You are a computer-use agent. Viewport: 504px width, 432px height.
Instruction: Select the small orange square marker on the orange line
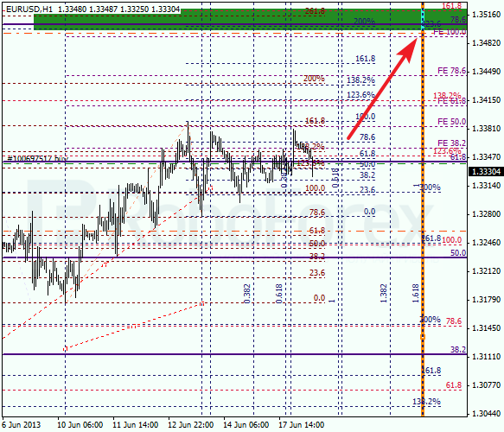coord(423,337)
